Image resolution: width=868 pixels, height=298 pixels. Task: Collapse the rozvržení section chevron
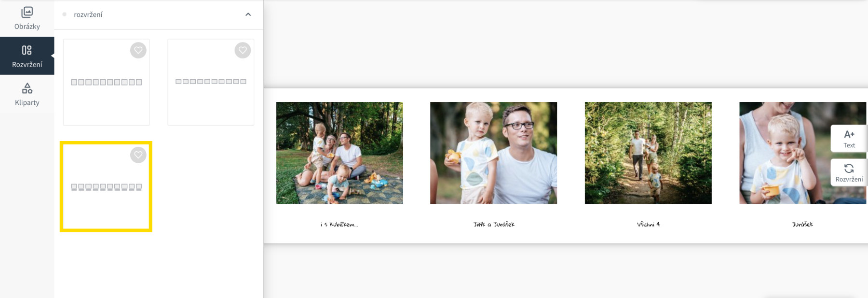click(248, 14)
